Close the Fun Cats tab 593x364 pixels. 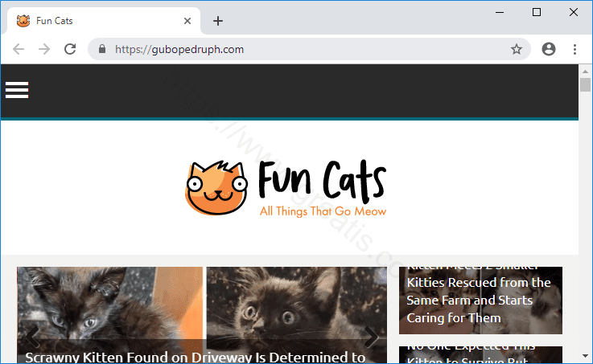(x=187, y=21)
